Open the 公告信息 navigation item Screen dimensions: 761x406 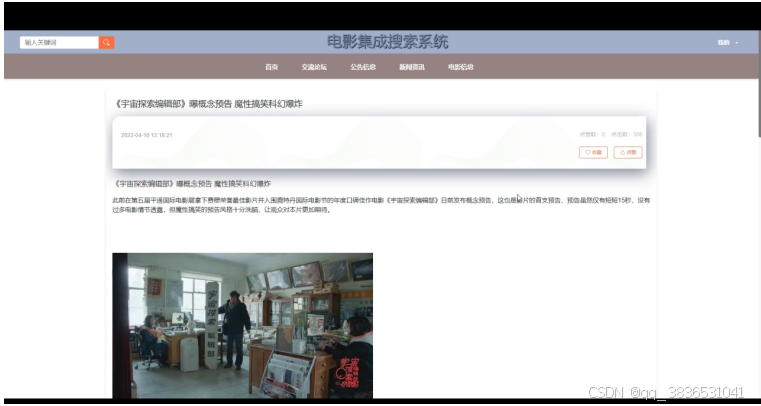point(363,67)
